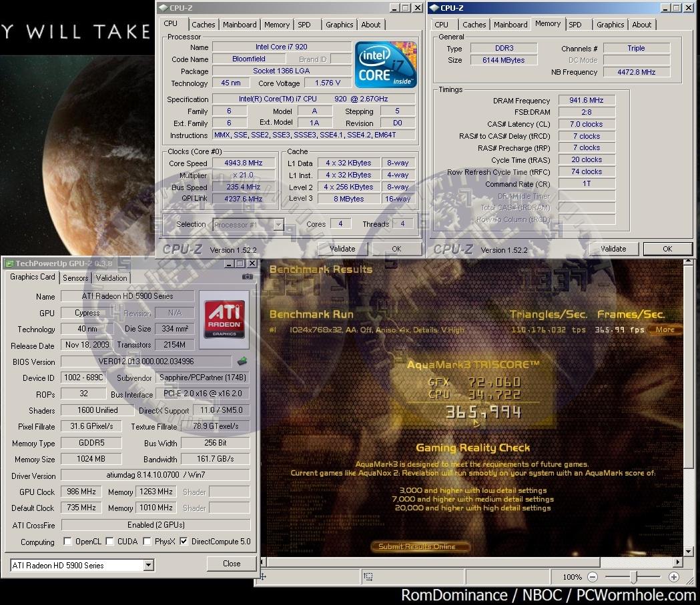Screen dimensions: 700x605
Task: Open the Caches tab in left CPU-Z
Action: (x=203, y=25)
